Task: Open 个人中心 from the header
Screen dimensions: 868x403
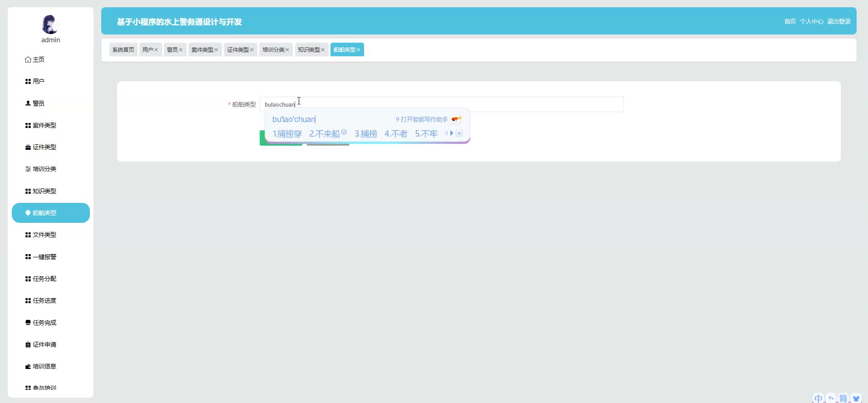Action: (x=812, y=21)
